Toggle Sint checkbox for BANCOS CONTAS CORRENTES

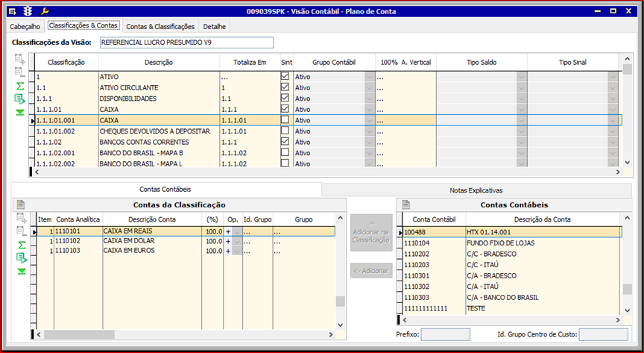[285, 141]
